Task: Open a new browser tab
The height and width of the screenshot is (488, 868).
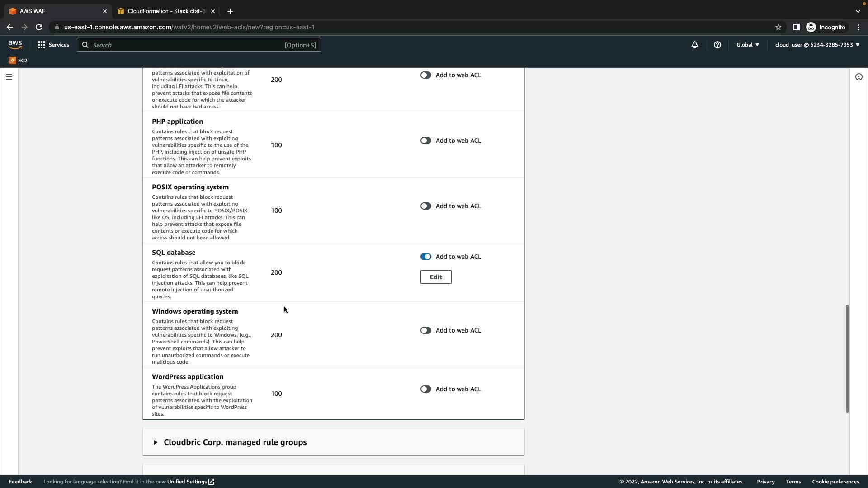Action: [x=230, y=11]
